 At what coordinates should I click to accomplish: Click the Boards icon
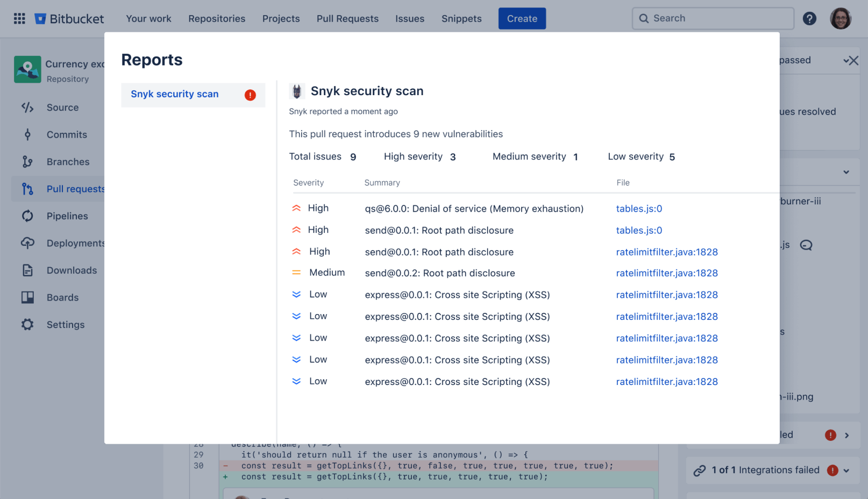tap(27, 297)
